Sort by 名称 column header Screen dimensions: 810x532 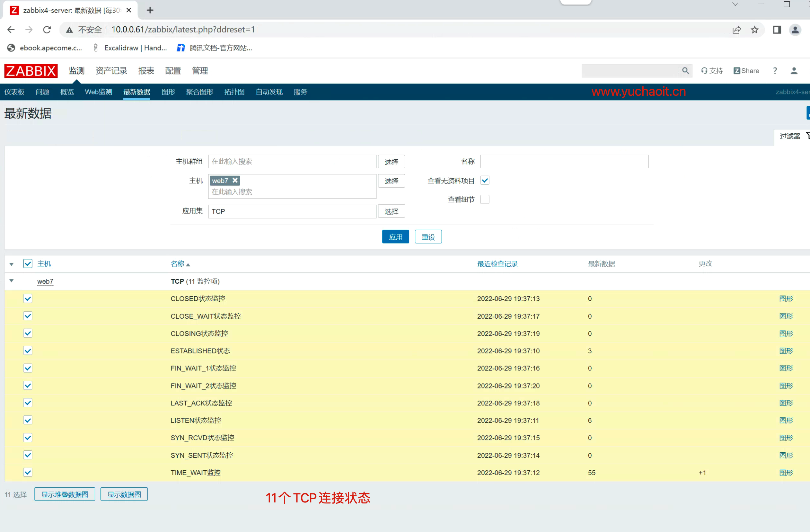click(x=178, y=264)
